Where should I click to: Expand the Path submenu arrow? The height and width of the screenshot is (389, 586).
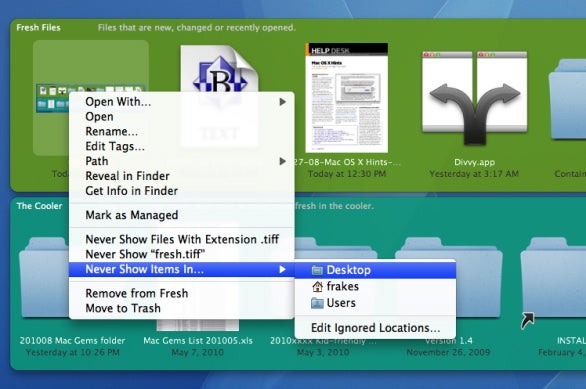[283, 161]
